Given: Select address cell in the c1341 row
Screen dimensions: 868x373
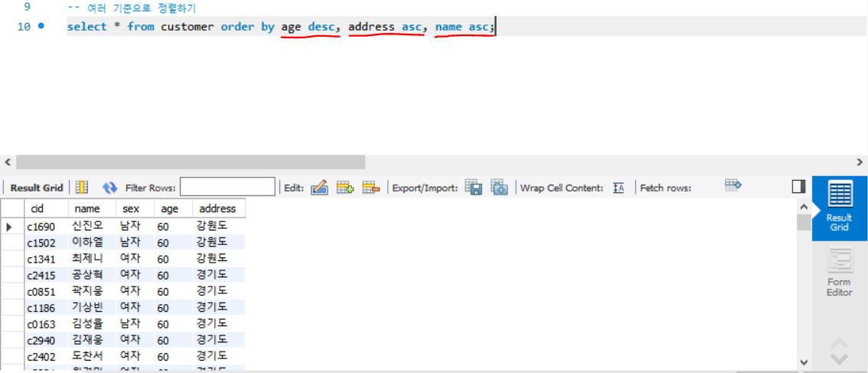Looking at the screenshot, I should coord(219,259).
